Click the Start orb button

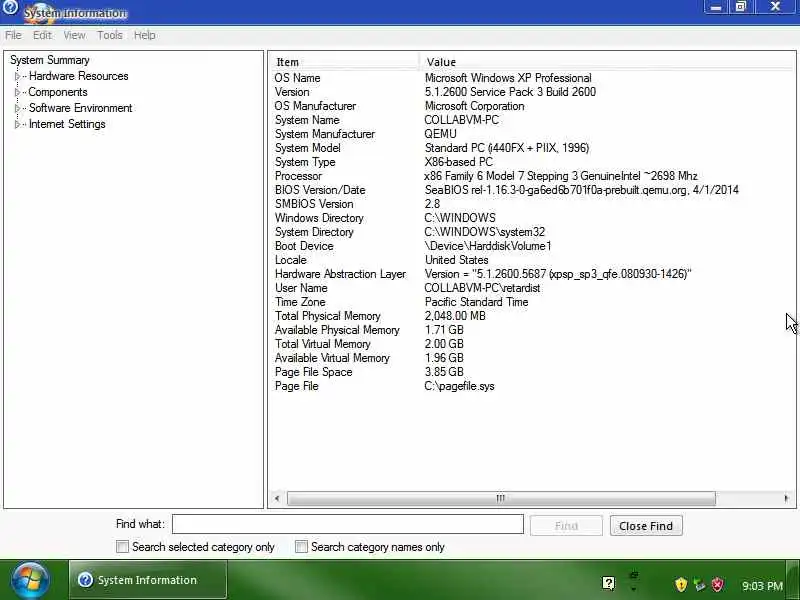[31, 580]
